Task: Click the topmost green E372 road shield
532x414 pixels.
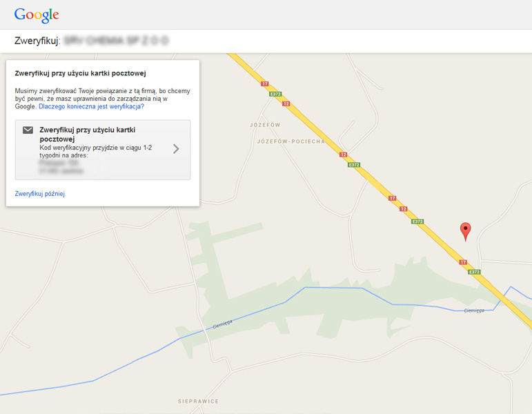Action: [275, 94]
